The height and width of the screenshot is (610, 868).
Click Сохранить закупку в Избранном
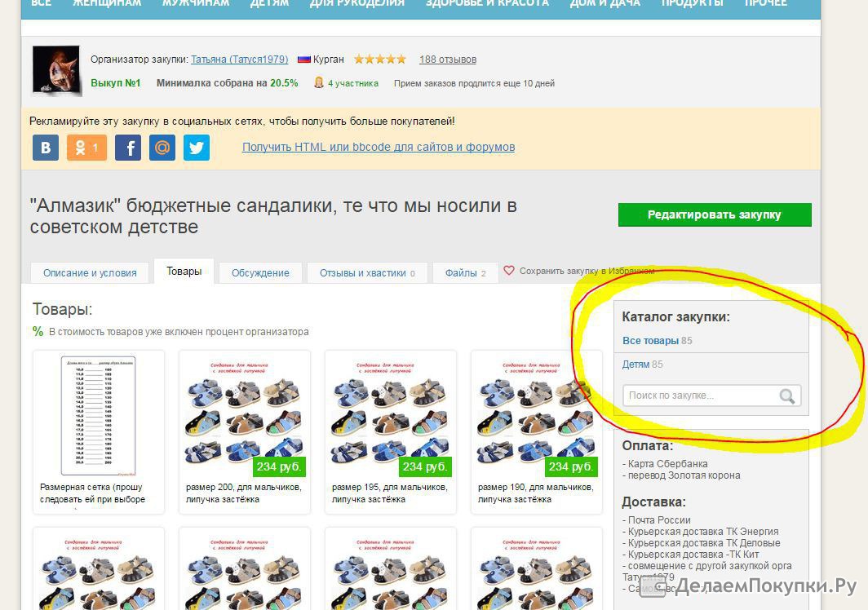tap(587, 271)
